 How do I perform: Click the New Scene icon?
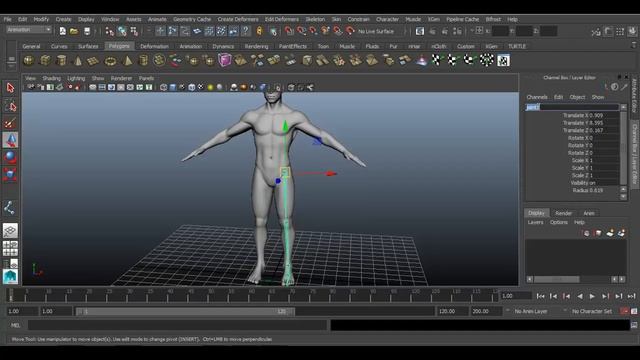click(x=62, y=31)
